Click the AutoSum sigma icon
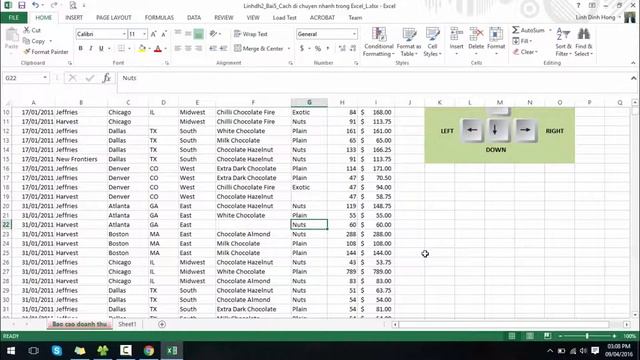The image size is (640, 360). point(516,30)
